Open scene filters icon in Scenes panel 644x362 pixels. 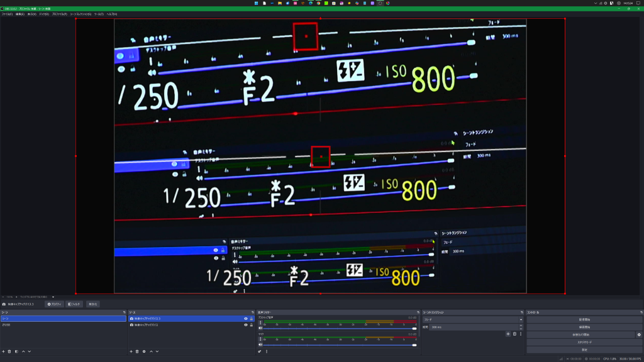point(16,351)
